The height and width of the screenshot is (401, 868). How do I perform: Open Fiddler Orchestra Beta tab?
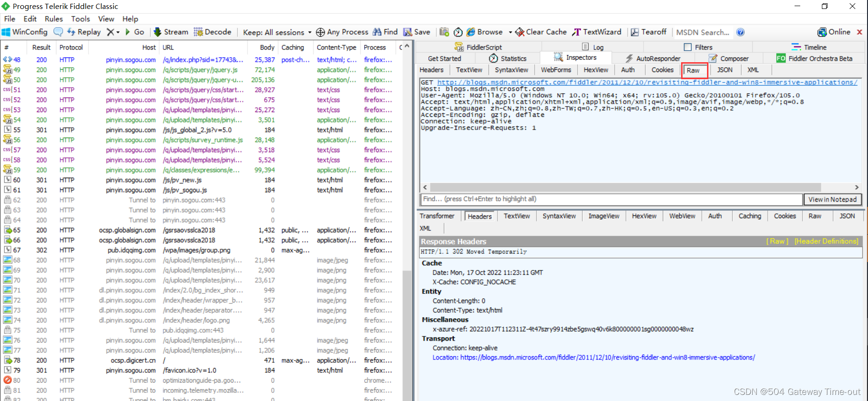coord(815,58)
